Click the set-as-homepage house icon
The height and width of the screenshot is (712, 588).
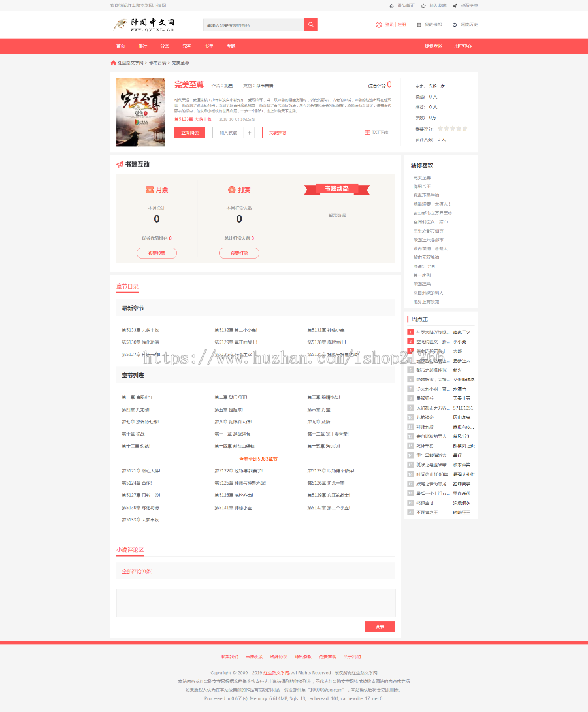[x=391, y=5]
